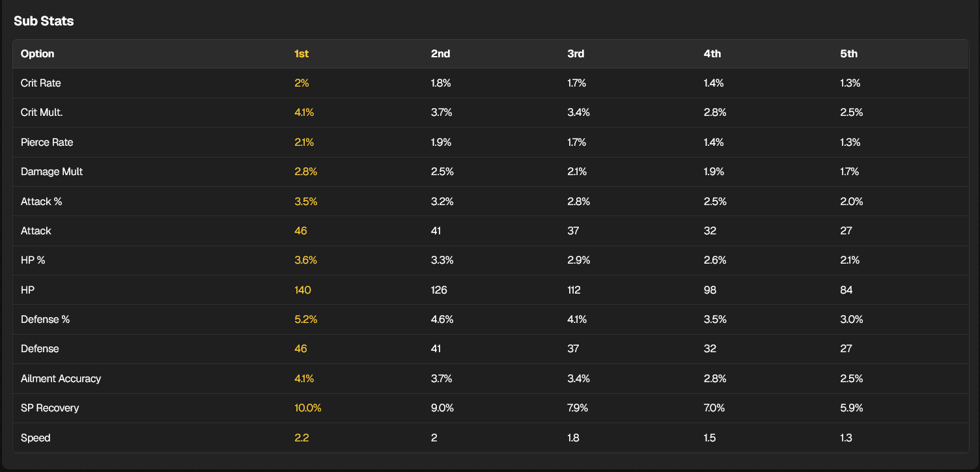Click the "Damage Mult" row label
Image resolution: width=980 pixels, height=472 pixels.
coord(51,172)
